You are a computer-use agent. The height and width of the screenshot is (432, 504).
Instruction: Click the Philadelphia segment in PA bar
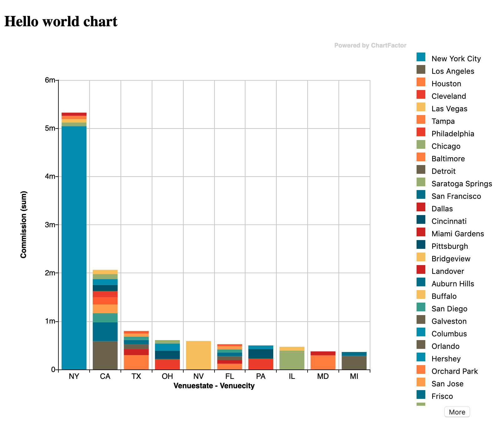(x=261, y=364)
